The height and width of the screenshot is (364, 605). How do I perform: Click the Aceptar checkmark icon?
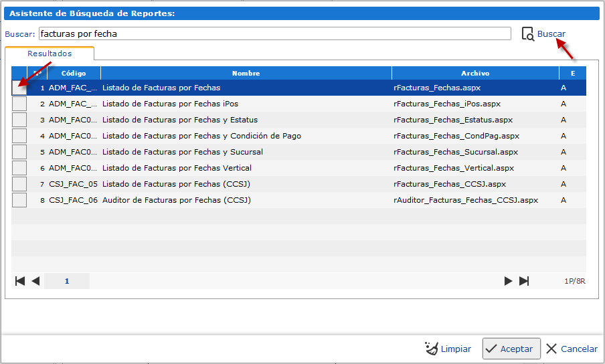[491, 349]
